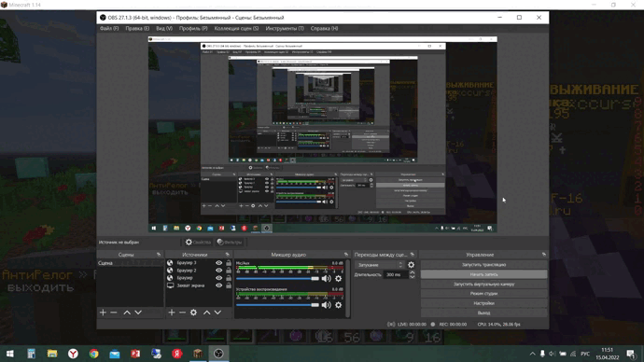Screen dimensions: 644x362
Task: Click Режим студии button
Action: 483,294
